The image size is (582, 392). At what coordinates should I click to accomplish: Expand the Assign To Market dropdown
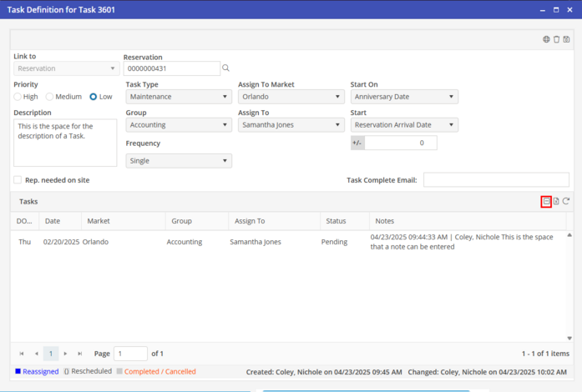(x=291, y=97)
